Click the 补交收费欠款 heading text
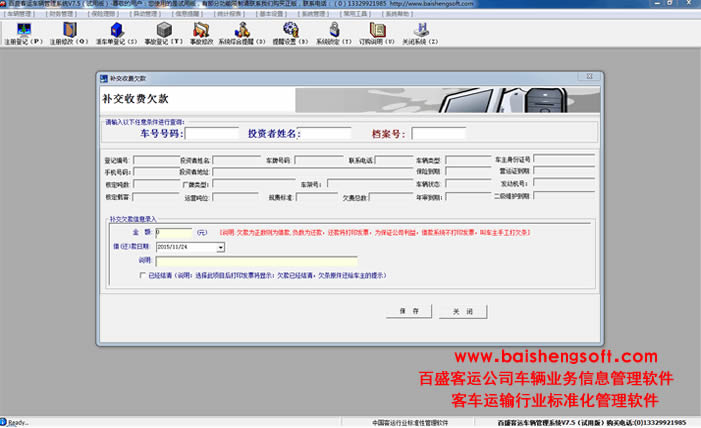Image resolution: width=701 pixels, height=428 pixels. [x=135, y=99]
